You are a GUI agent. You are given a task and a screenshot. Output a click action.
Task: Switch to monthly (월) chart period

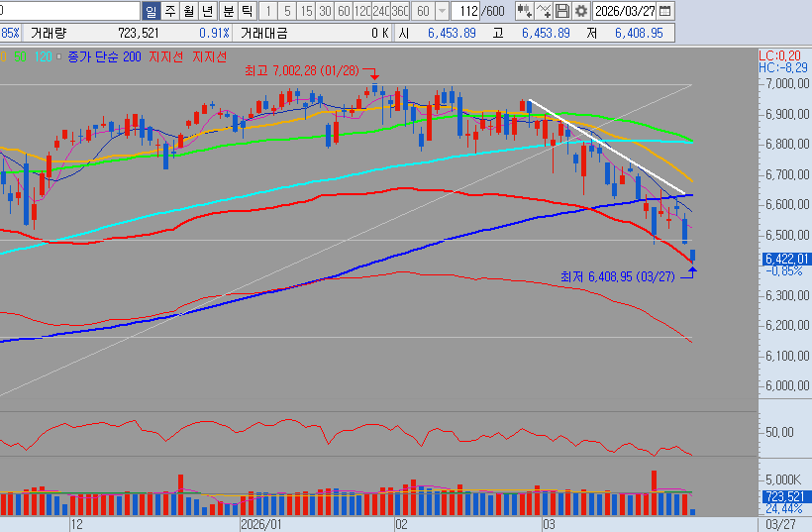(x=189, y=11)
